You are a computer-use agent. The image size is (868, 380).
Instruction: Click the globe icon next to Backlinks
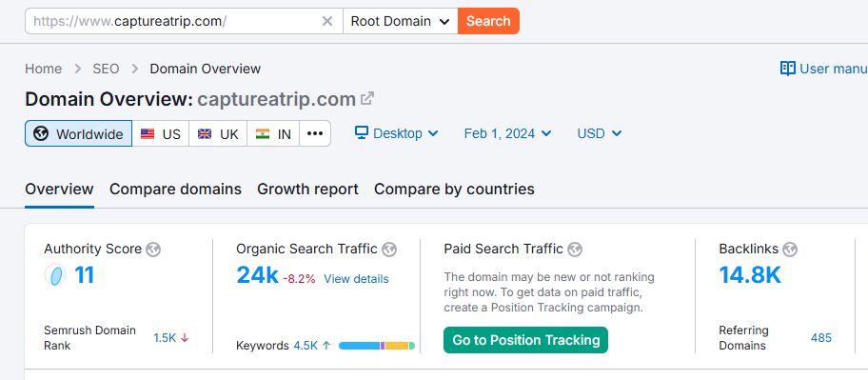tap(790, 250)
